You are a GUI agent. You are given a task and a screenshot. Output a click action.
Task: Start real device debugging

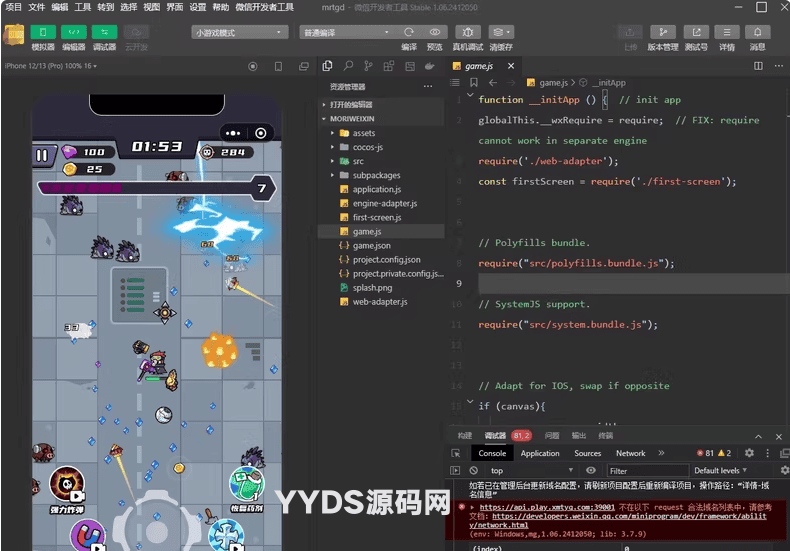(x=468, y=32)
